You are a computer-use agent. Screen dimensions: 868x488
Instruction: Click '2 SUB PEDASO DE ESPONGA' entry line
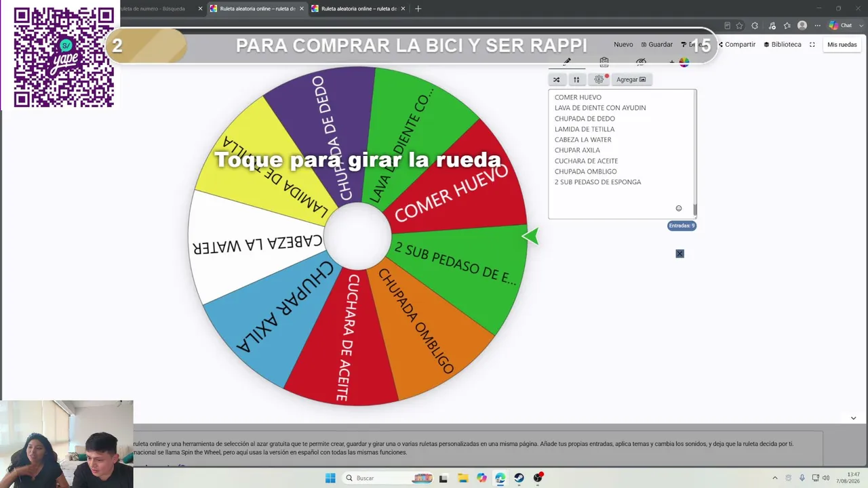pos(597,182)
